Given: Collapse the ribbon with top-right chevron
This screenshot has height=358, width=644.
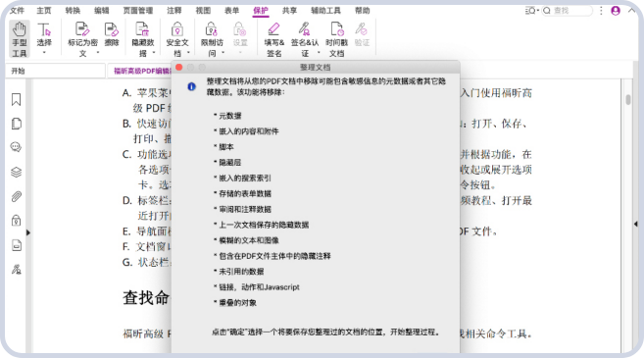Looking at the screenshot, I should click(631, 11).
